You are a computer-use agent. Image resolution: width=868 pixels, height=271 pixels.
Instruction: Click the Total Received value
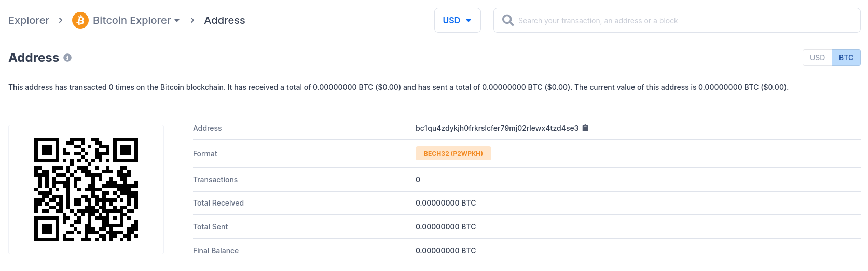446,203
